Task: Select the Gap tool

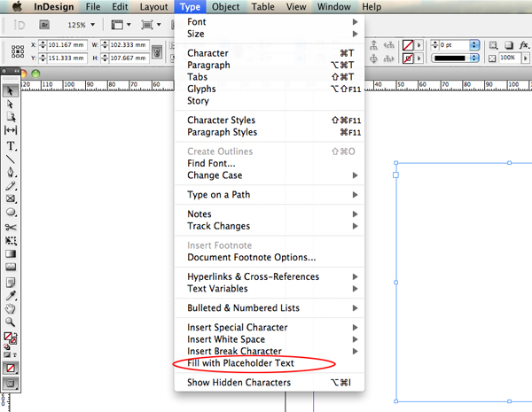Action: coord(10,130)
